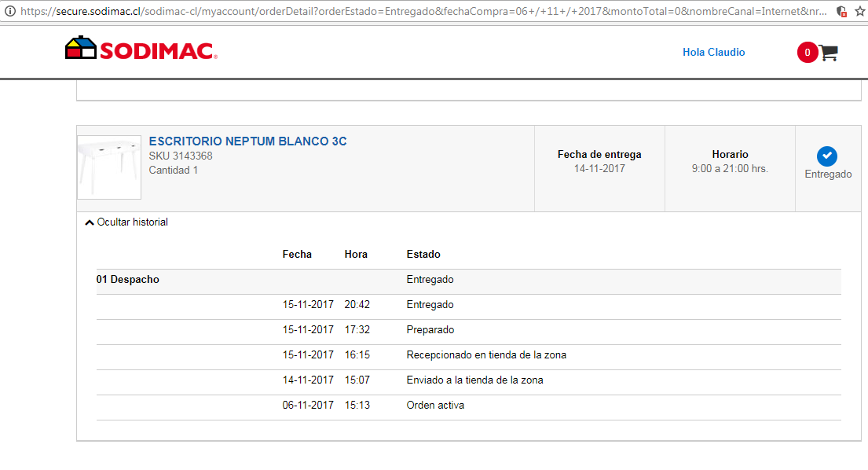Viewport: 868px width, 470px height.
Task: Click the browser URL address field
Action: click(423, 11)
